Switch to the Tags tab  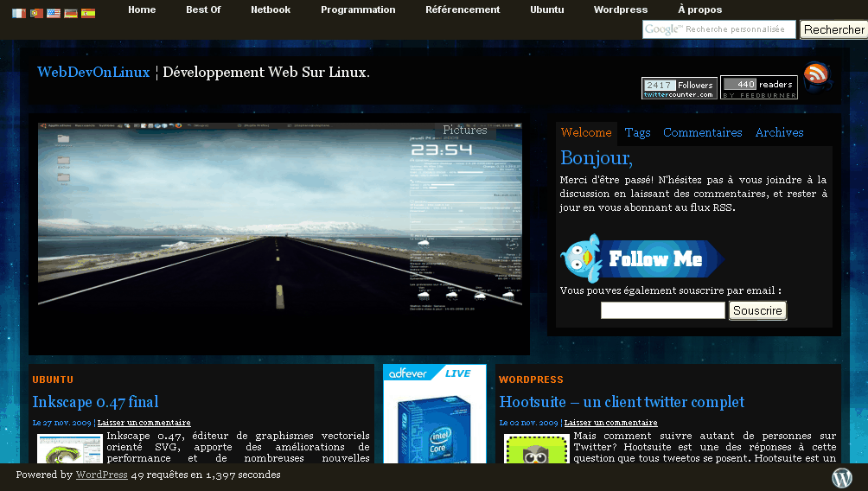pyautogui.click(x=638, y=133)
